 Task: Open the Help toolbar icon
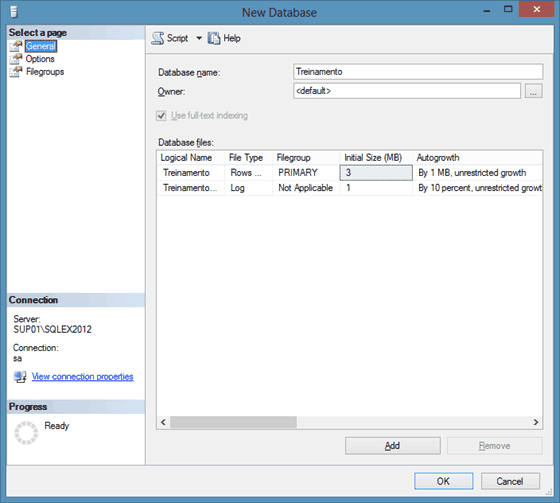point(214,38)
